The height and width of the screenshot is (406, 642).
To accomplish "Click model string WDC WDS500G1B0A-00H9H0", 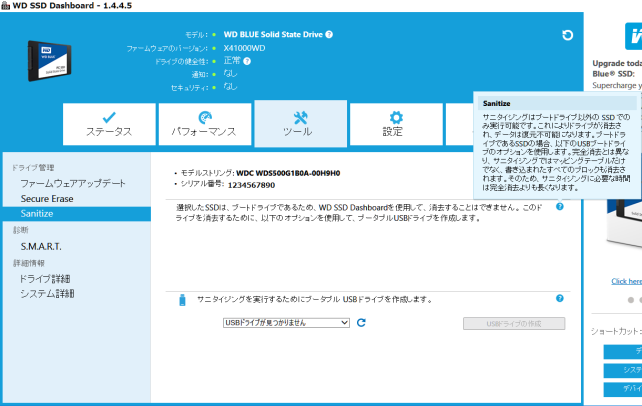I will [x=288, y=173].
